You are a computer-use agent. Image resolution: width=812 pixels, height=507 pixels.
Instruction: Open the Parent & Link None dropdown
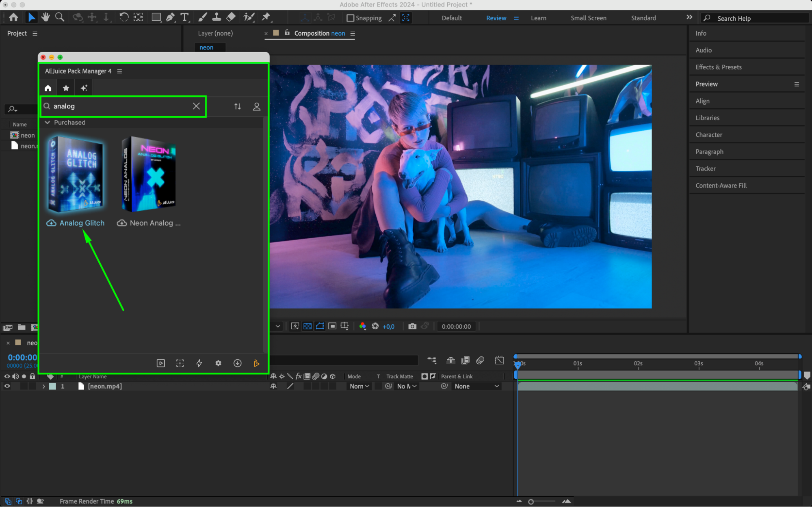click(476, 386)
